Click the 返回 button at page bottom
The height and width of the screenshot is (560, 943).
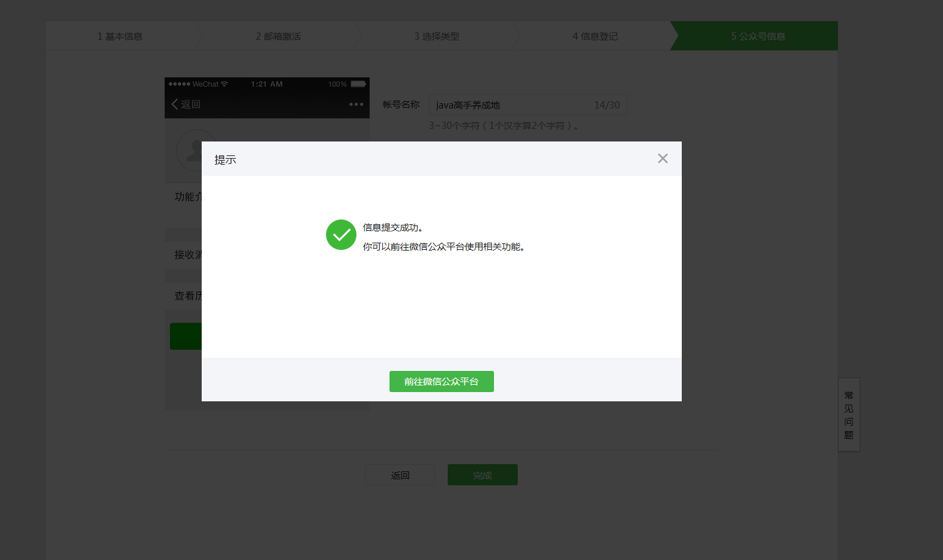click(400, 475)
